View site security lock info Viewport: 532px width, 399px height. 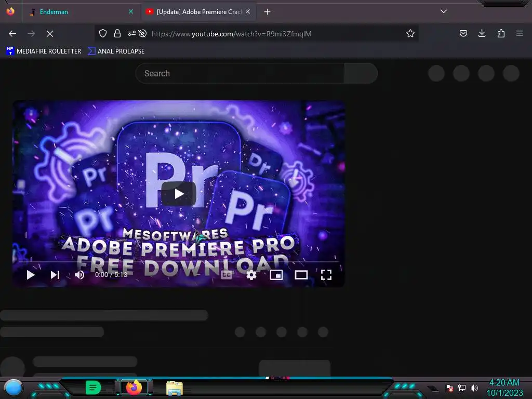117,33
